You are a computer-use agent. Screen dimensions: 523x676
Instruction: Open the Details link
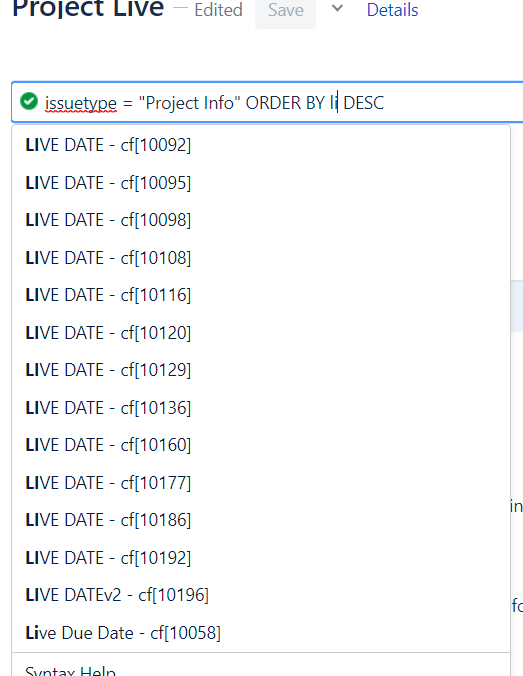tap(392, 10)
